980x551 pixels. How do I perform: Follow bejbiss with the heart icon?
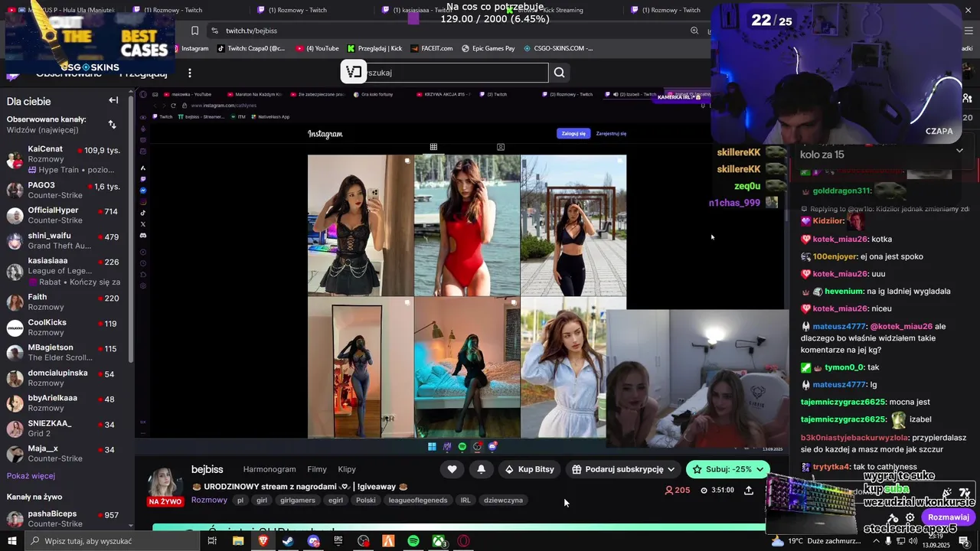coord(452,469)
